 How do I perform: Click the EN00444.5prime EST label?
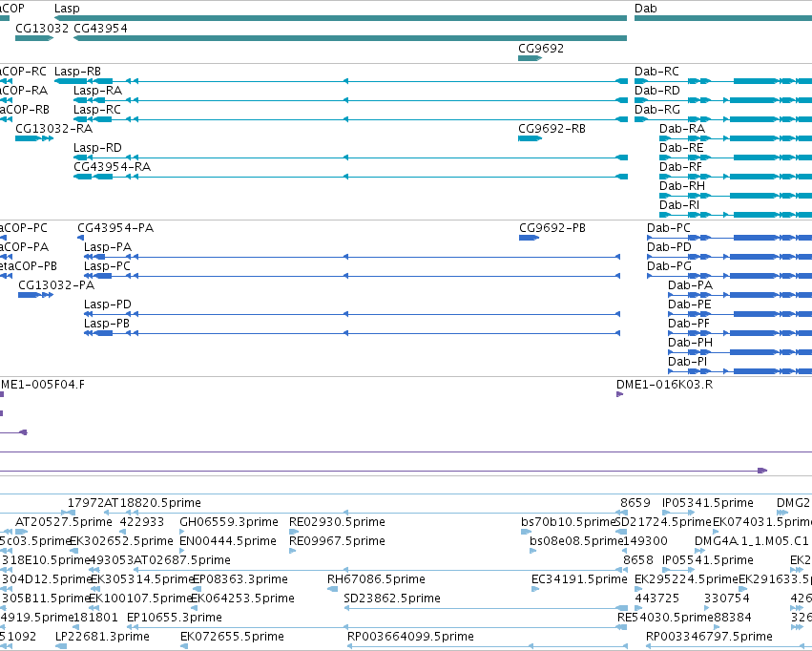tap(228, 540)
